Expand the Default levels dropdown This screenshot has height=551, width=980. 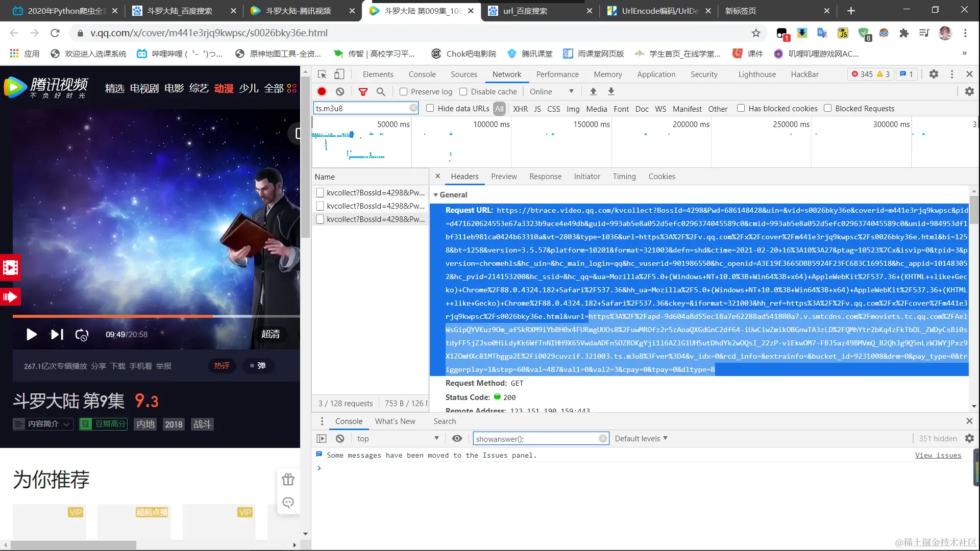pyautogui.click(x=641, y=439)
